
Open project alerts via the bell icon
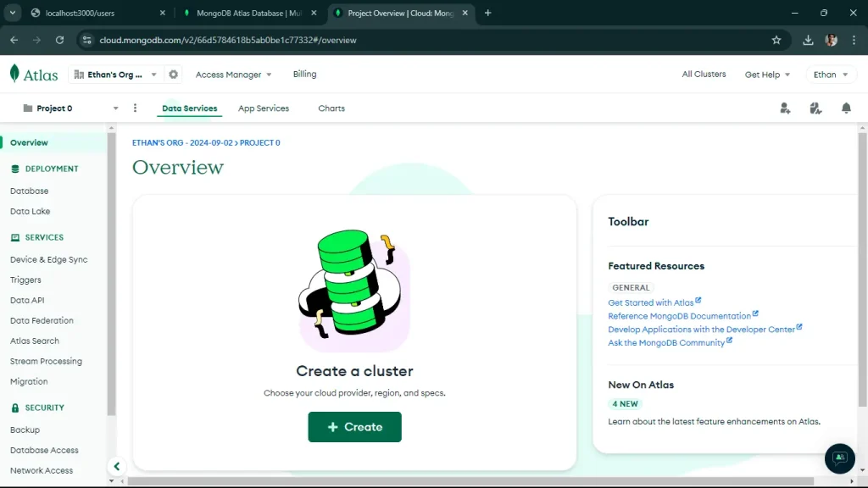click(x=845, y=108)
